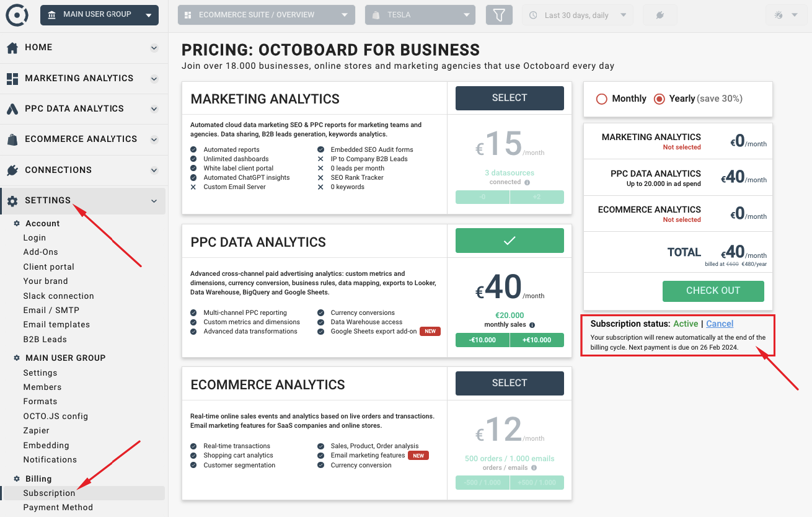Open B2B Leads settings item
Screen dimensions: 812x517
point(45,339)
